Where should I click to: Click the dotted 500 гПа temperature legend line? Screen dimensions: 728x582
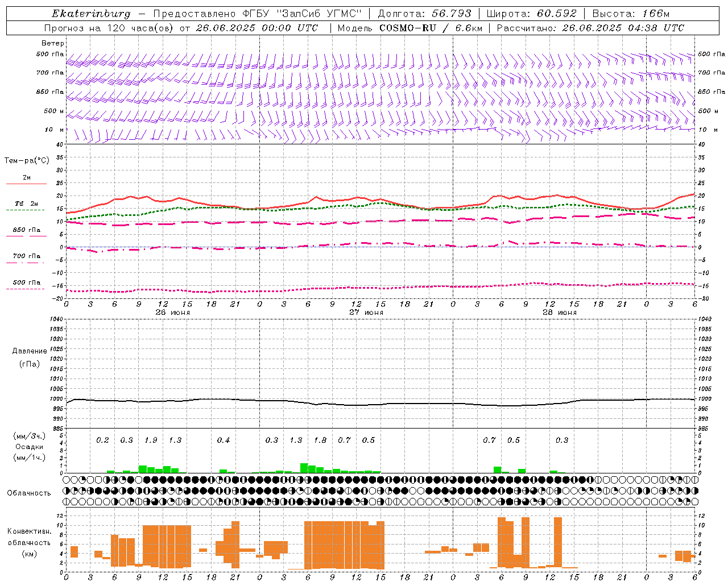click(x=26, y=289)
